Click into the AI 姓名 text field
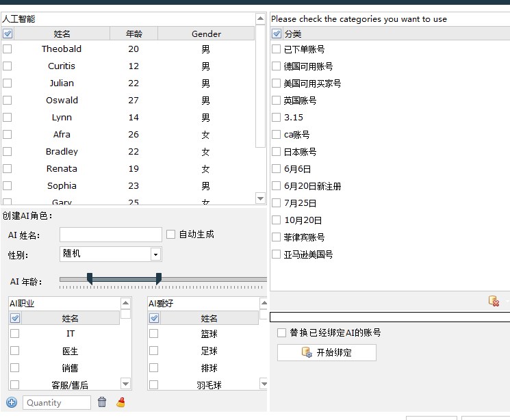This screenshot has height=420, width=510. click(111, 235)
